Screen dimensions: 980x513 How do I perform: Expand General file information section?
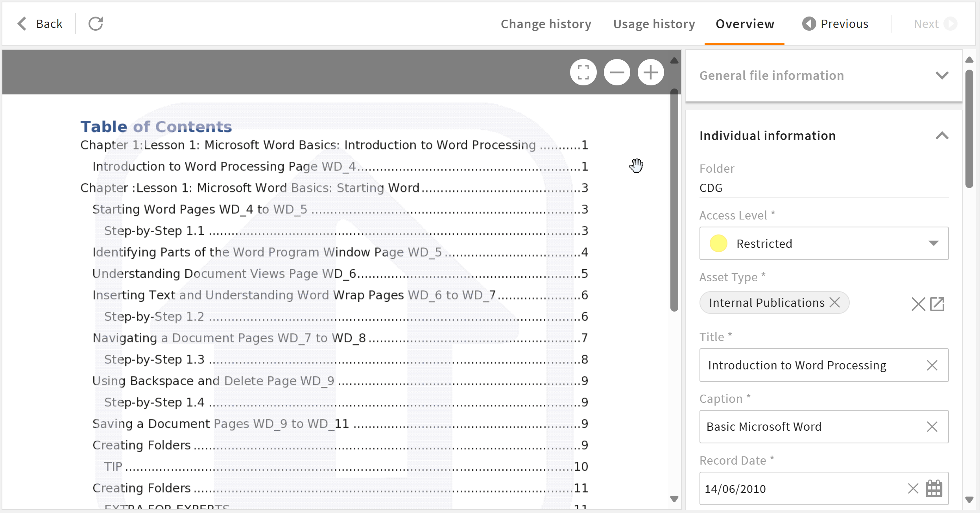824,75
